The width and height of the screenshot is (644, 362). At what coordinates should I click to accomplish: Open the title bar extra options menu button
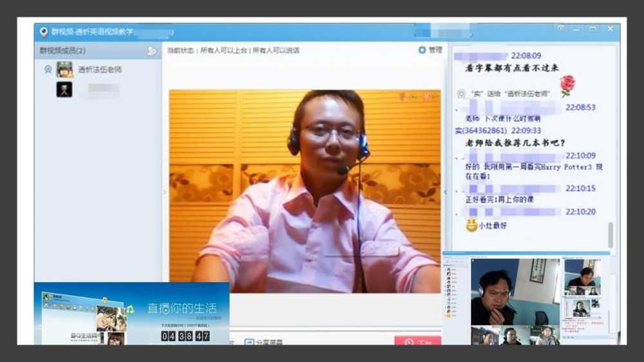pos(560,29)
